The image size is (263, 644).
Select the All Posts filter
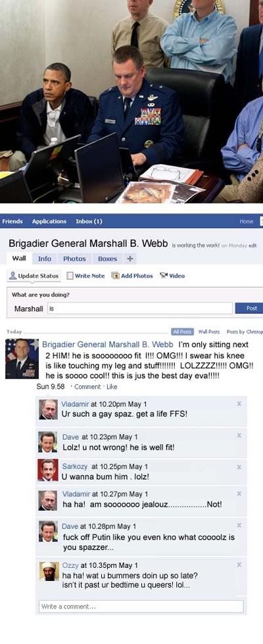[183, 332]
